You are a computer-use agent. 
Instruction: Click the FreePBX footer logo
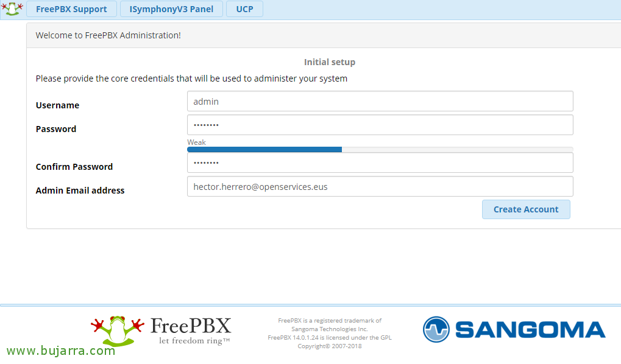[x=161, y=331]
